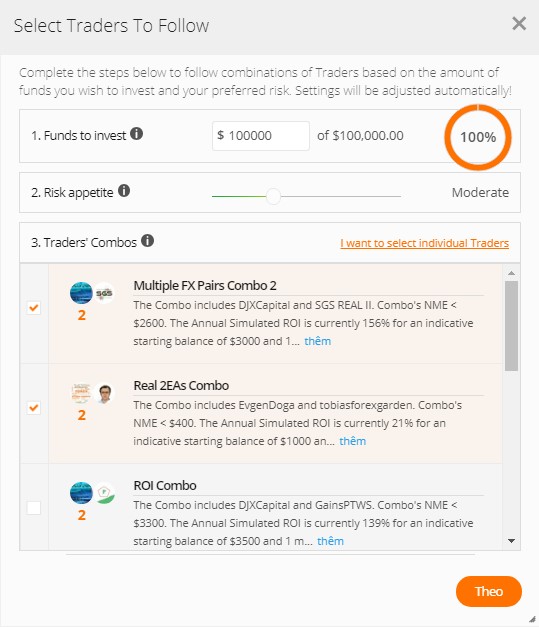
Task: Click the SGS REAL II trader avatar
Action: click(x=104, y=293)
